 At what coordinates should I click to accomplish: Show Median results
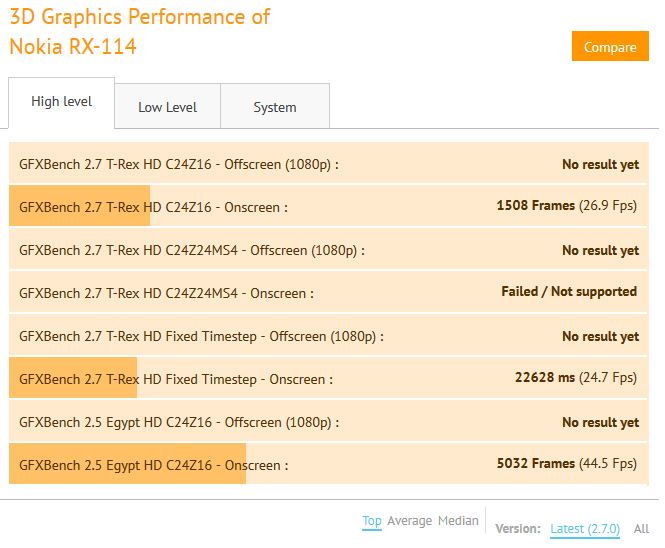458,520
